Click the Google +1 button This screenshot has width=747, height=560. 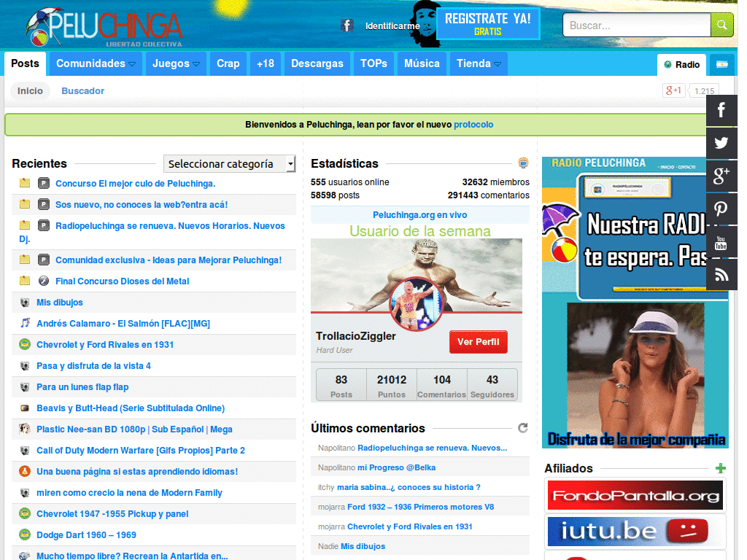click(x=673, y=90)
